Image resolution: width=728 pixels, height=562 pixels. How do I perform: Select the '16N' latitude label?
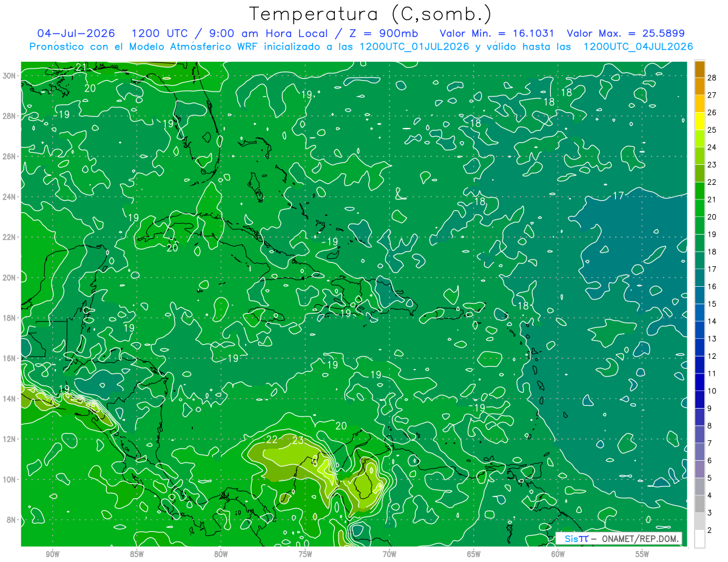point(10,358)
